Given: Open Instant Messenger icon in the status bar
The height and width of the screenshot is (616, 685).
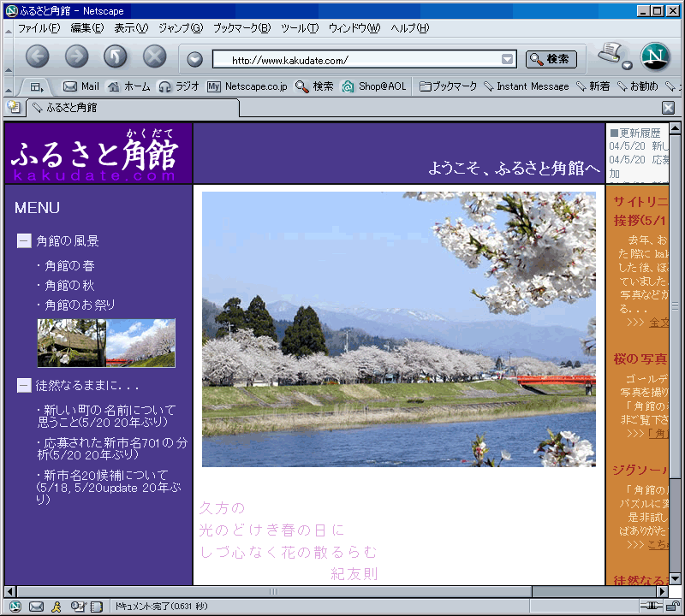Looking at the screenshot, I should (x=57, y=607).
